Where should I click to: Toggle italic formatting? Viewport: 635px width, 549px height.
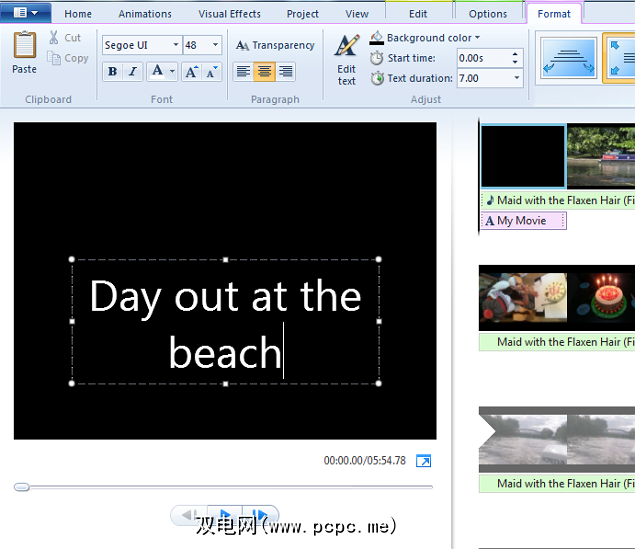point(132,72)
